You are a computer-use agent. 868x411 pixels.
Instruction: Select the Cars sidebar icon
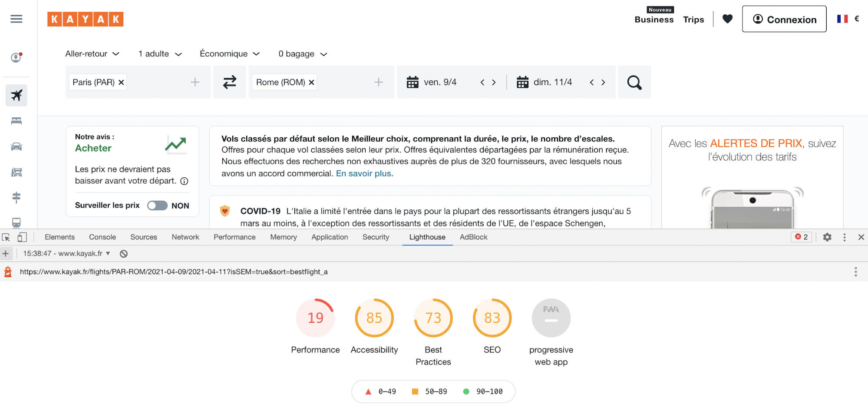click(16, 146)
